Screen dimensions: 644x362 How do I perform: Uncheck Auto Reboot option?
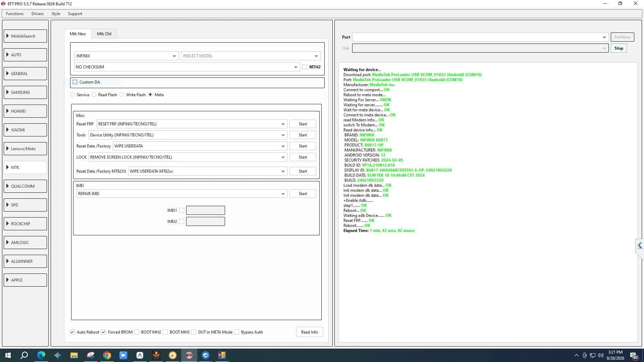click(x=72, y=332)
